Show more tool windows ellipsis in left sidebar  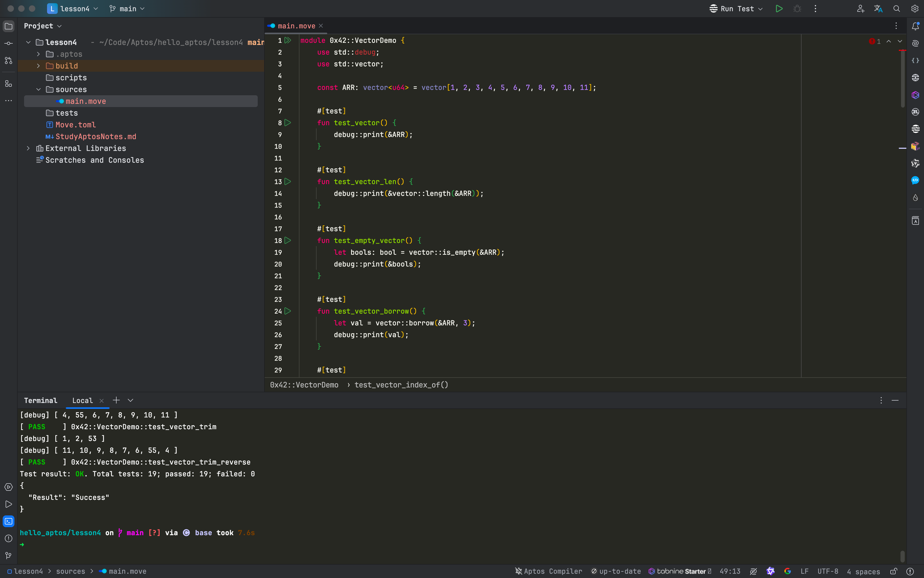[x=8, y=101]
